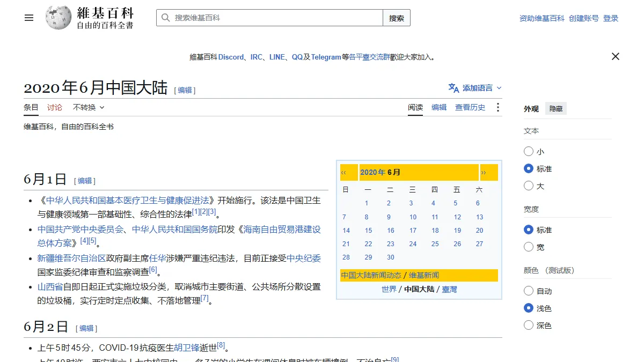Go to next month with the ›› arrow
Image resolution: width=644 pixels, height=362 pixels.
pos(484,173)
